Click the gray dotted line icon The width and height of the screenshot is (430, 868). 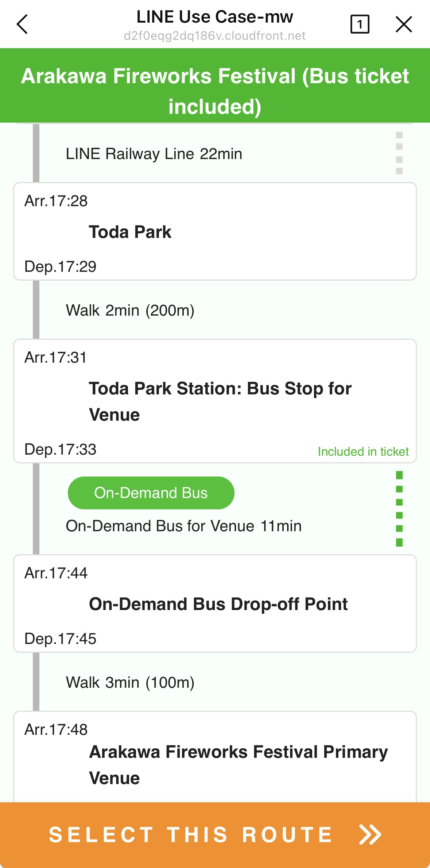point(399,153)
